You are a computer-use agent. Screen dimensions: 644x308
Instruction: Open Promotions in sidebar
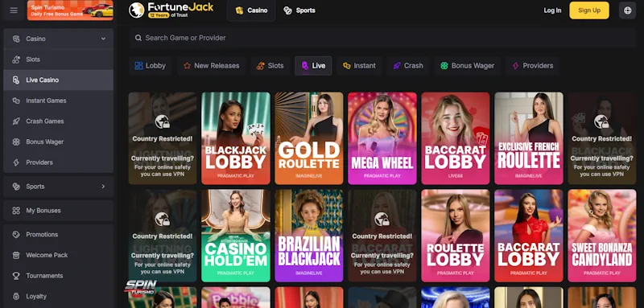(x=58, y=235)
